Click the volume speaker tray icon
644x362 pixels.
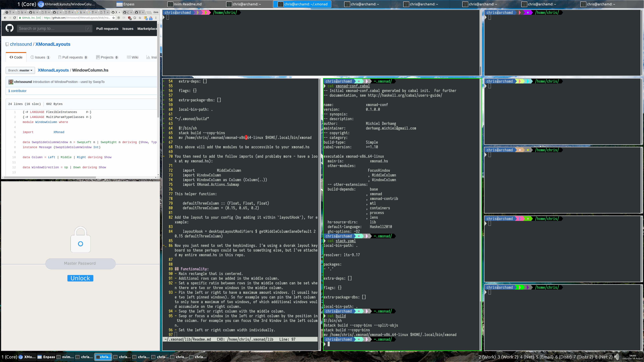617,357
